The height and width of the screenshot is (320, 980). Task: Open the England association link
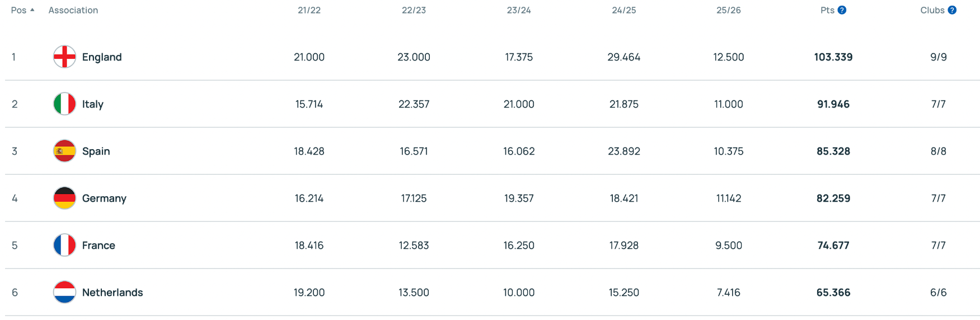(x=102, y=57)
